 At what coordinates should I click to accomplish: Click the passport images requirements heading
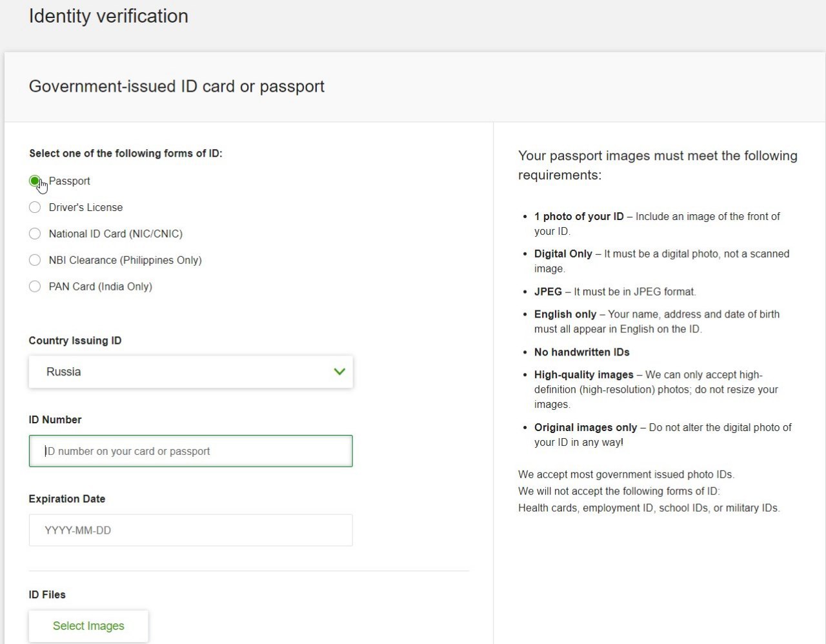[x=658, y=165]
